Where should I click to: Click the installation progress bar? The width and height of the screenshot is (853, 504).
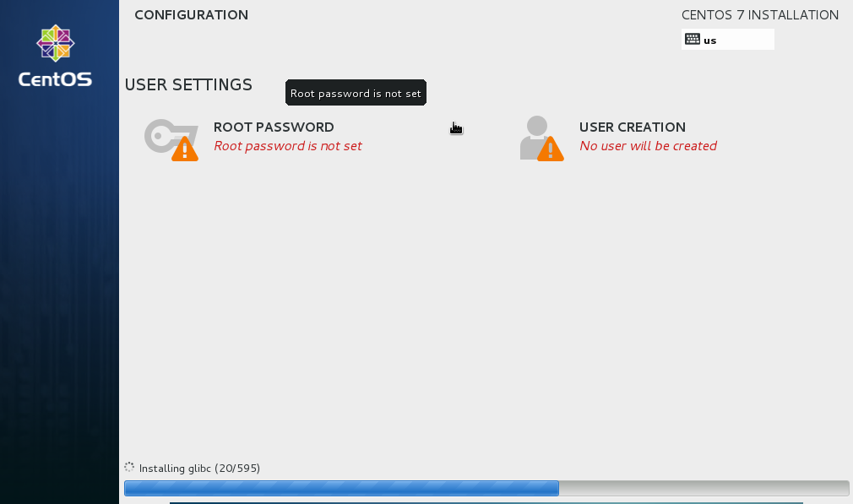click(x=486, y=488)
